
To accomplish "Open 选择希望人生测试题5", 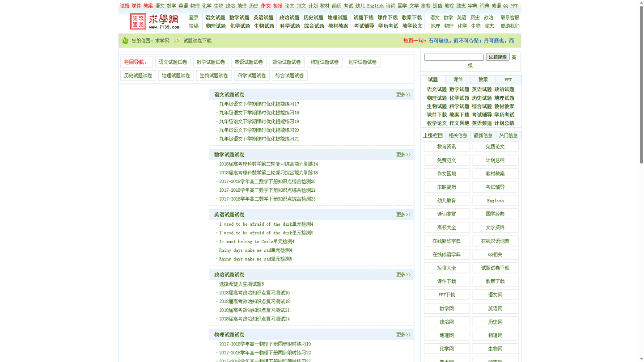I will (x=241, y=284).
